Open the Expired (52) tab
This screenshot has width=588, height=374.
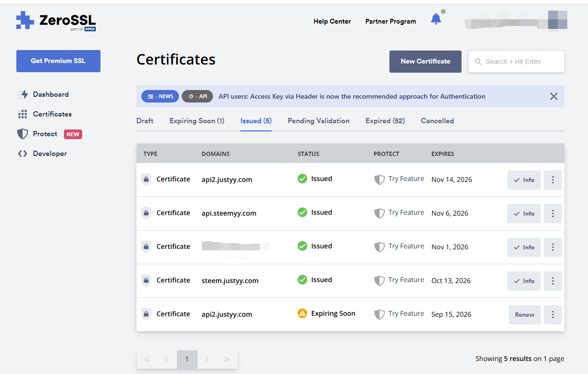pos(385,121)
